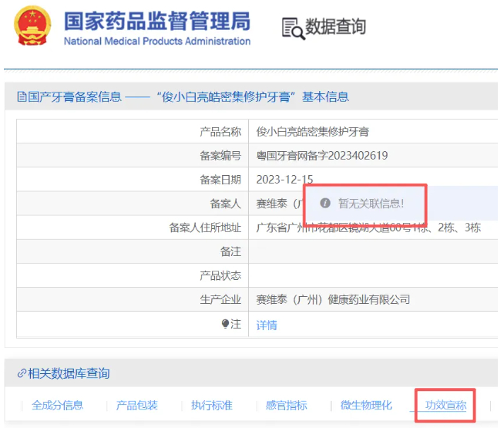Click the 备案日期 label cell
This screenshot has height=428, width=504.
pyautogui.click(x=133, y=180)
